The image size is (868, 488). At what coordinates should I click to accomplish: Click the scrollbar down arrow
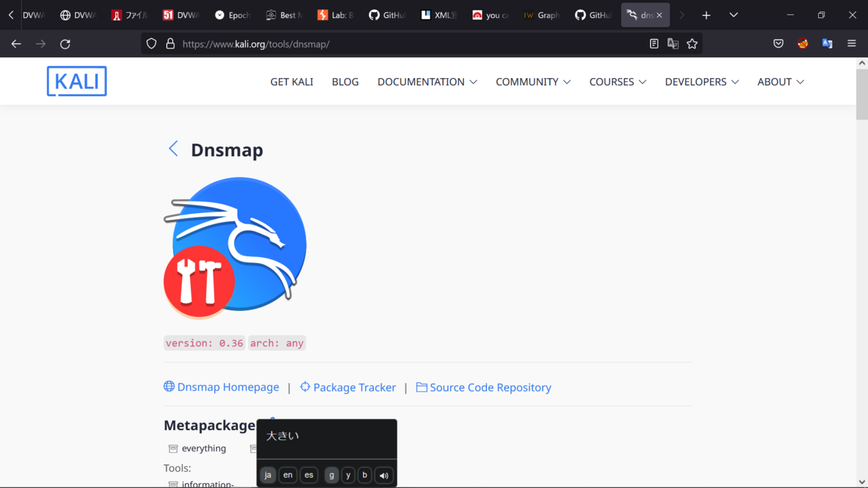point(861,481)
